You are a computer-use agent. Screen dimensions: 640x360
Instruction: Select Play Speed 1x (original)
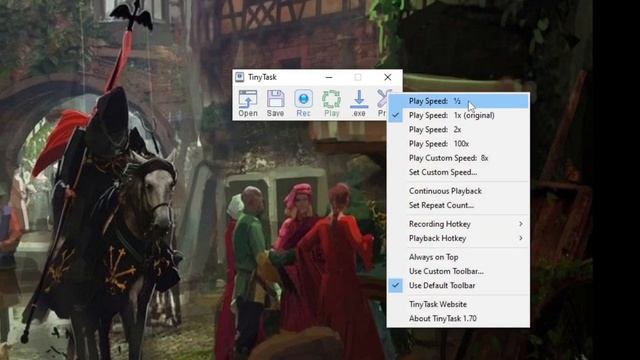[458, 115]
